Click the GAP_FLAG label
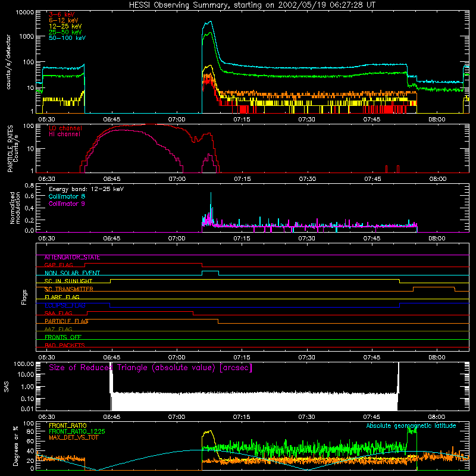 click(58, 265)
